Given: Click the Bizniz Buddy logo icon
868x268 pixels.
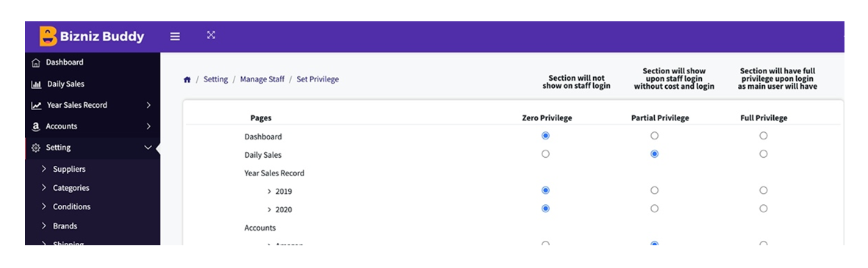Looking at the screenshot, I should pyautogui.click(x=49, y=37).
